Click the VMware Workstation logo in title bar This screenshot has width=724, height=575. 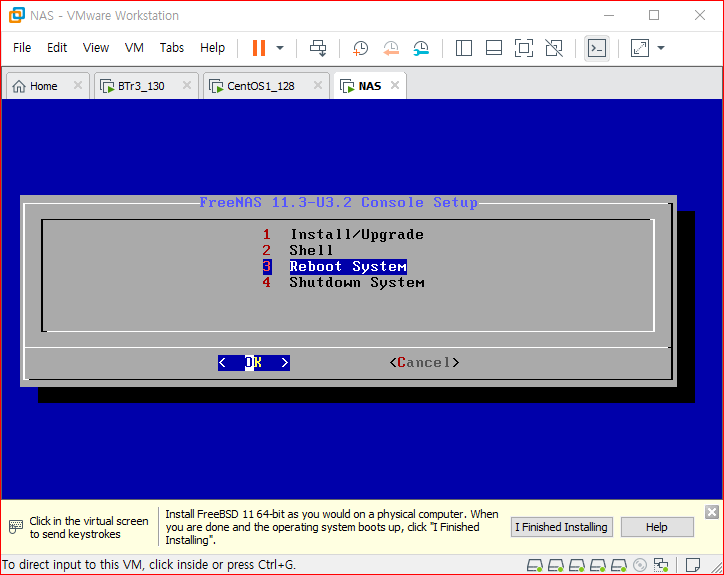tap(17, 15)
